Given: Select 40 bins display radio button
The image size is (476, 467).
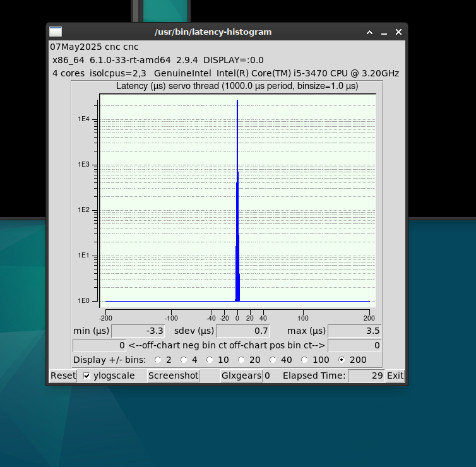Looking at the screenshot, I should (273, 360).
